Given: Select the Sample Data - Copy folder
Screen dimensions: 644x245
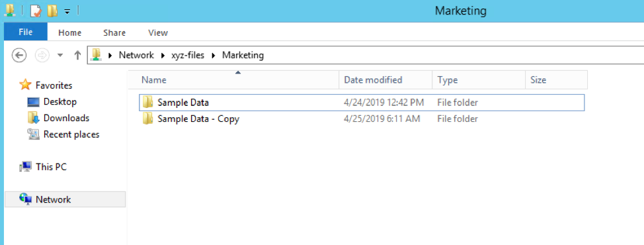Looking at the screenshot, I should (x=362, y=119).
